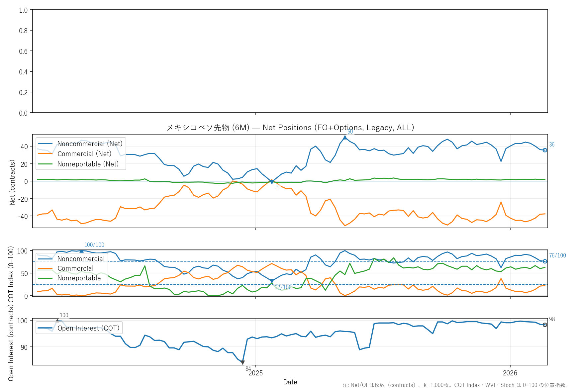This screenshot has width=574, height=392.
Task: Click the 2026 x-axis tick label
Action: (510, 373)
